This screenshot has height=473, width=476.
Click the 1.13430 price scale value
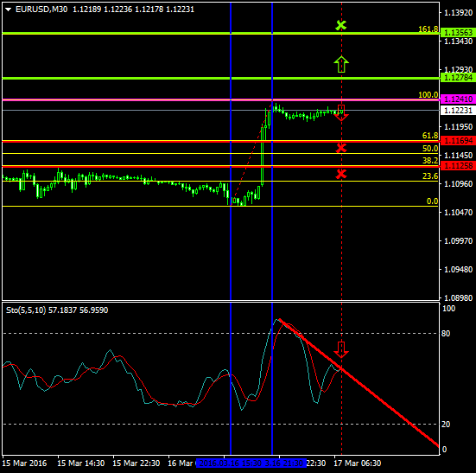pyautogui.click(x=459, y=42)
